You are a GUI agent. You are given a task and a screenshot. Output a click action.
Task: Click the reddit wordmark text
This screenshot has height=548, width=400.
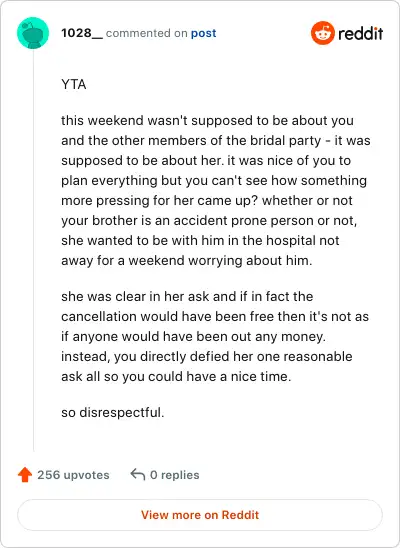[x=361, y=34]
